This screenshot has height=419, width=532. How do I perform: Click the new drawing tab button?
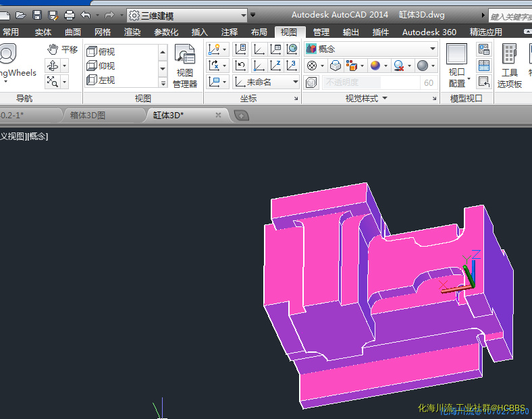pos(242,116)
